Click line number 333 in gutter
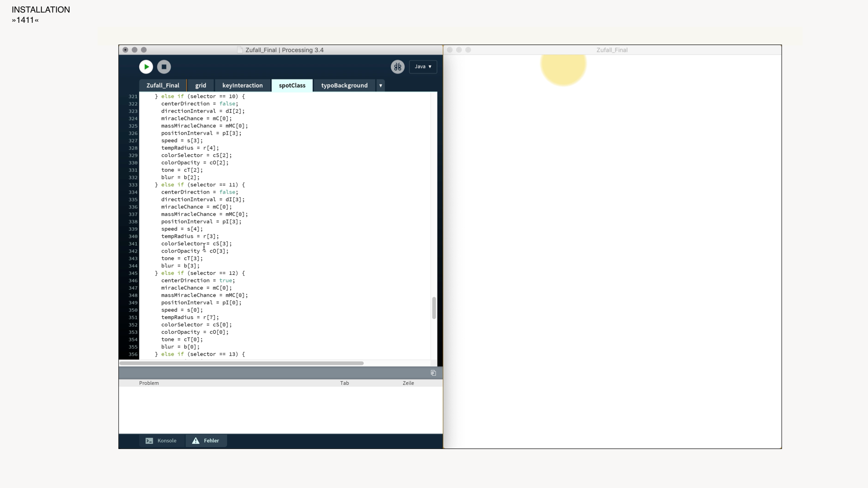 133,185
